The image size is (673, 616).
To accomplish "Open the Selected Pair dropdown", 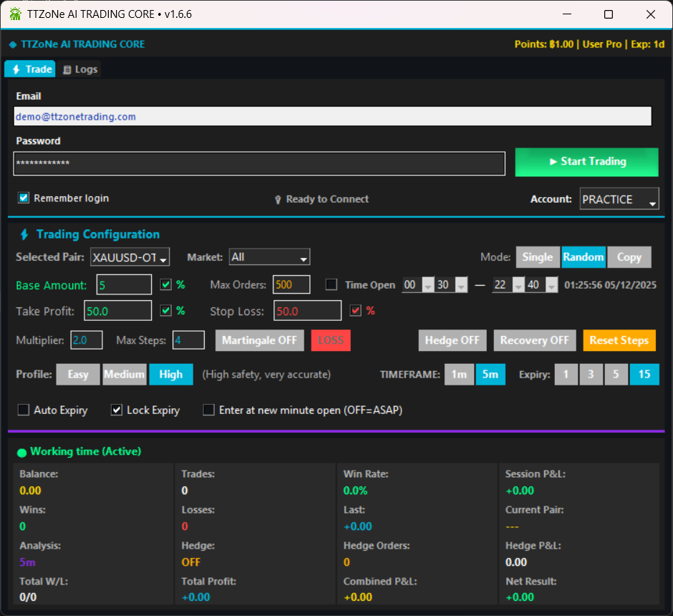I will click(130, 256).
